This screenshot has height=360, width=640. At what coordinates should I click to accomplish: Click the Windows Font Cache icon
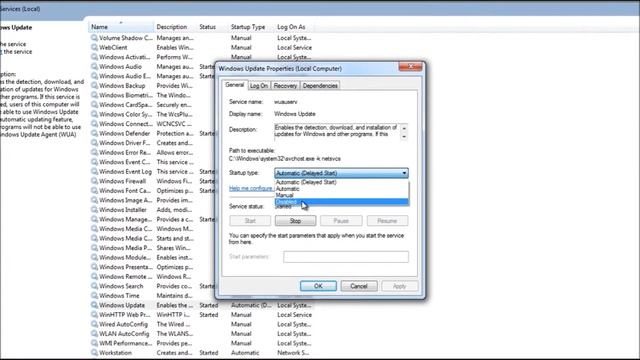(94, 191)
